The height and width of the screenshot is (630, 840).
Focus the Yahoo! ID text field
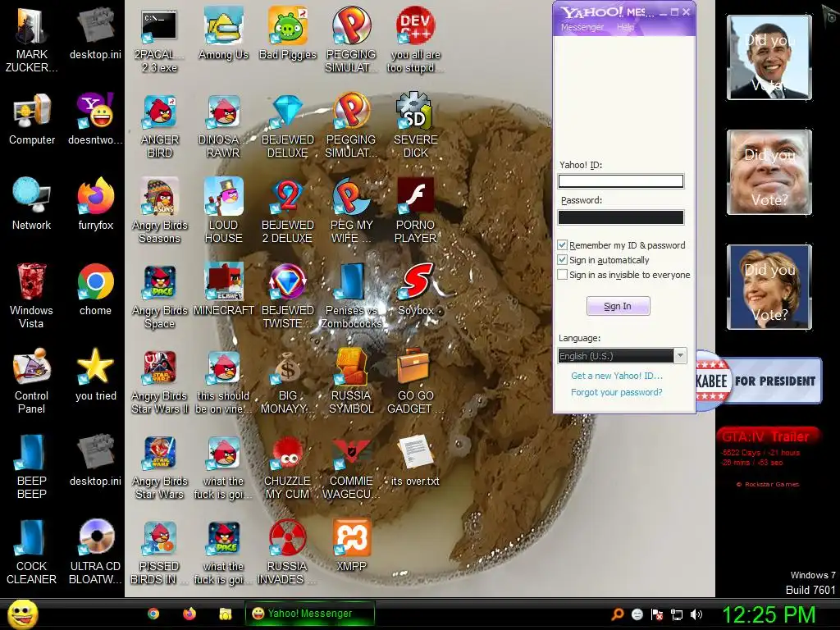pos(621,181)
